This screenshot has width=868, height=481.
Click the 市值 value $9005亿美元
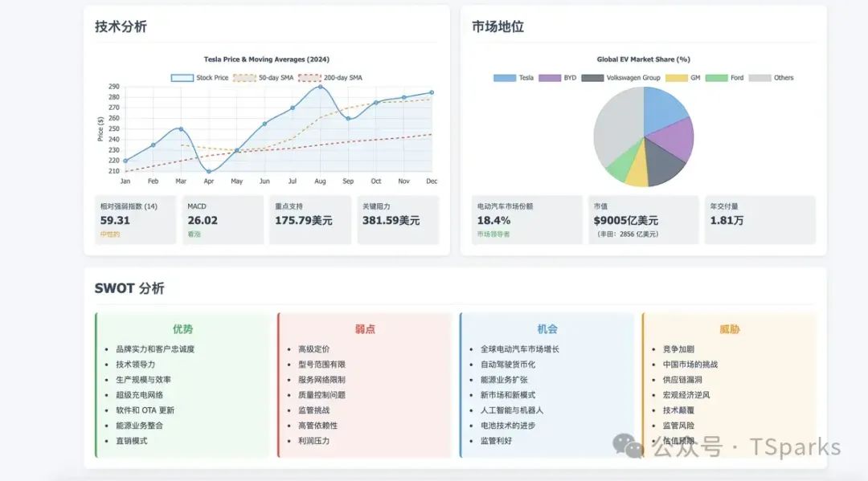[625, 221]
